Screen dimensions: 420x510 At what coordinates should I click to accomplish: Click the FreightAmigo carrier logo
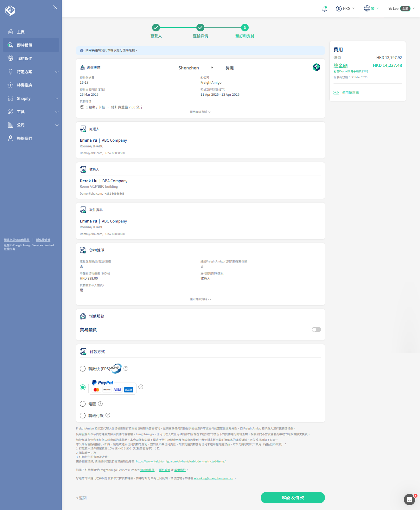(316, 67)
